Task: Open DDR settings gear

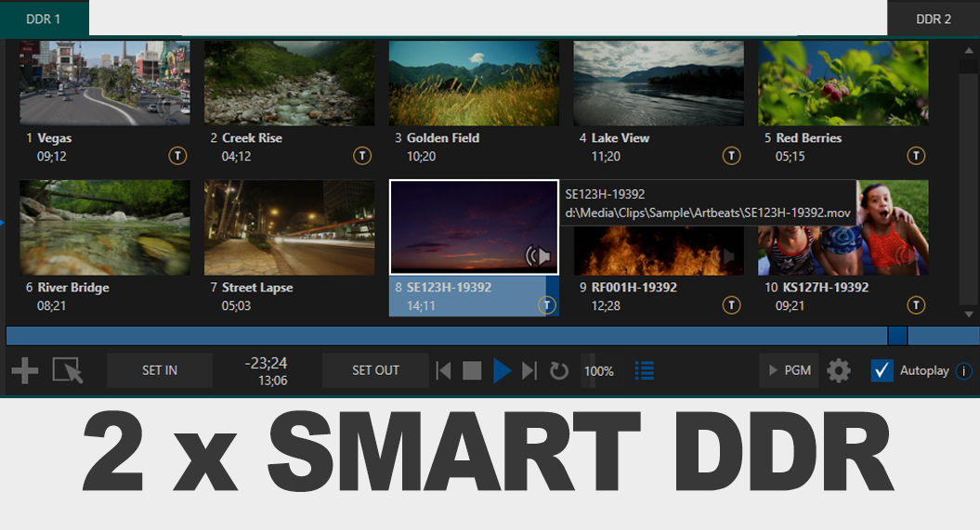Action: (x=839, y=371)
